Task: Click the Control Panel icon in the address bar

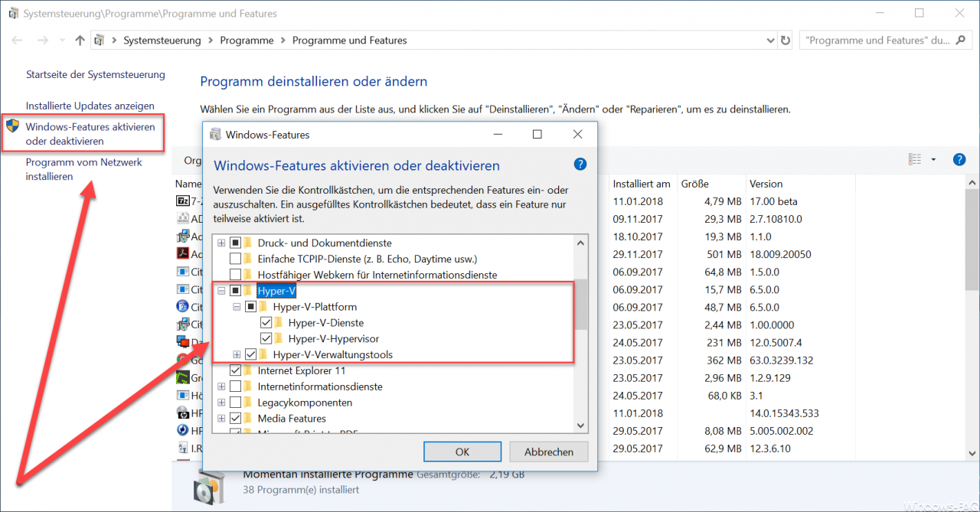Action: click(99, 40)
